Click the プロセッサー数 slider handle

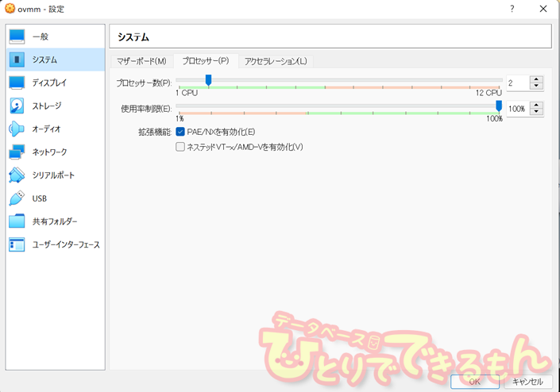[x=208, y=80]
